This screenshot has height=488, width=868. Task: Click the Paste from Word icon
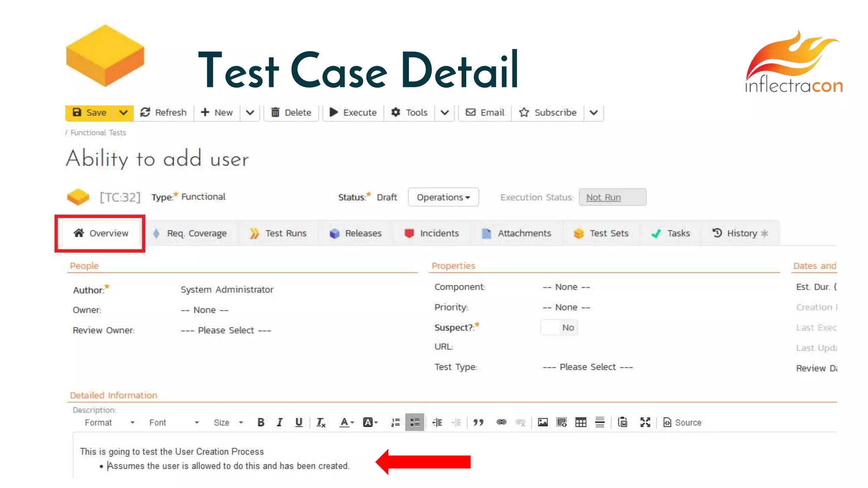(x=623, y=422)
